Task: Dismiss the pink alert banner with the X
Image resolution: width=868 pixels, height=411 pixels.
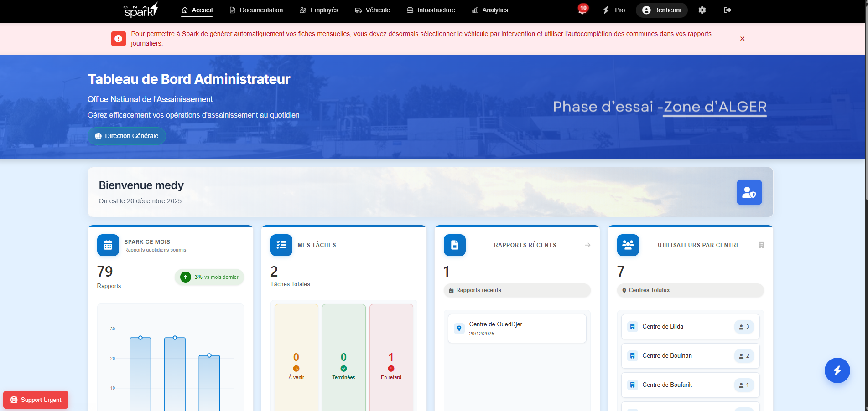Action: click(742, 39)
